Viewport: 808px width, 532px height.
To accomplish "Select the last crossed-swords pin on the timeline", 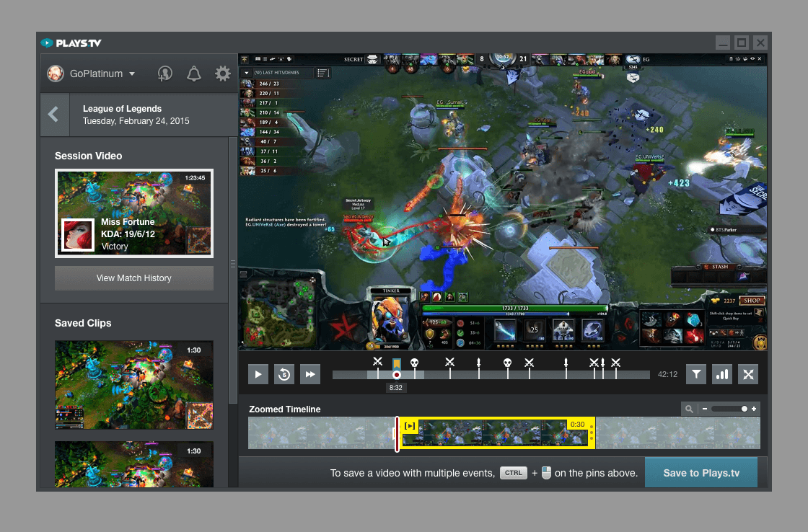I will [x=616, y=363].
